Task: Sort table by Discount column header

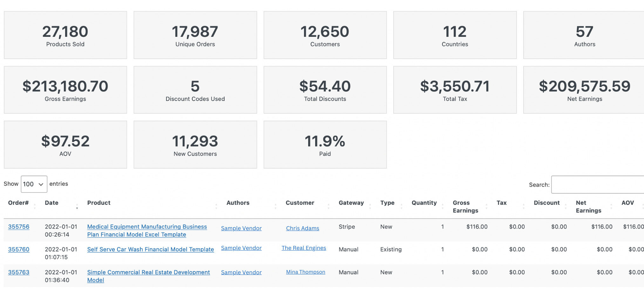Action: point(547,203)
